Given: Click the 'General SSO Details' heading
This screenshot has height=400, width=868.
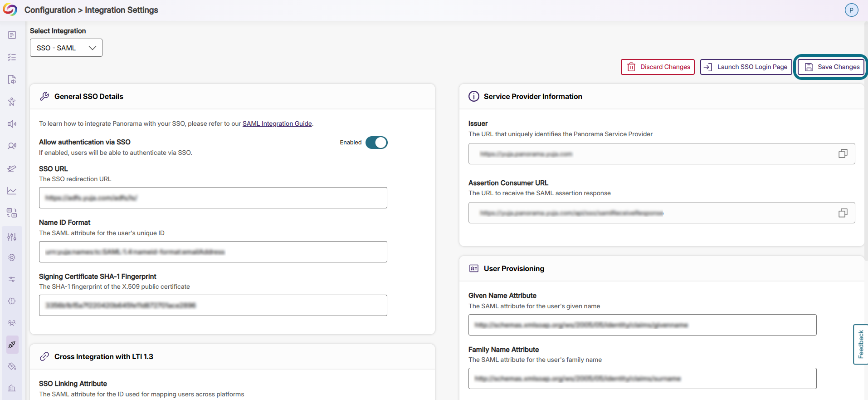Looking at the screenshot, I should 89,96.
